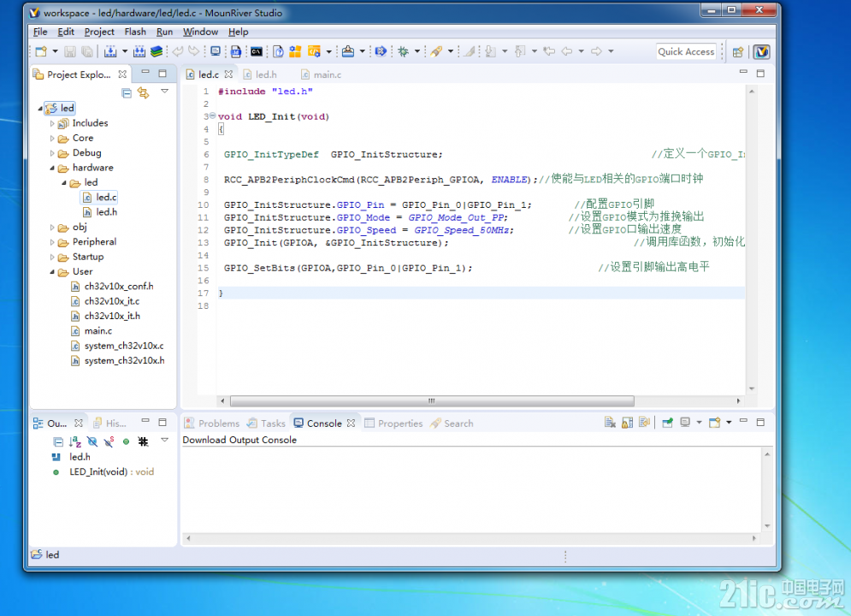Image resolution: width=851 pixels, height=616 pixels.
Task: Collapse LED_Init function fold marker
Action: (213, 115)
